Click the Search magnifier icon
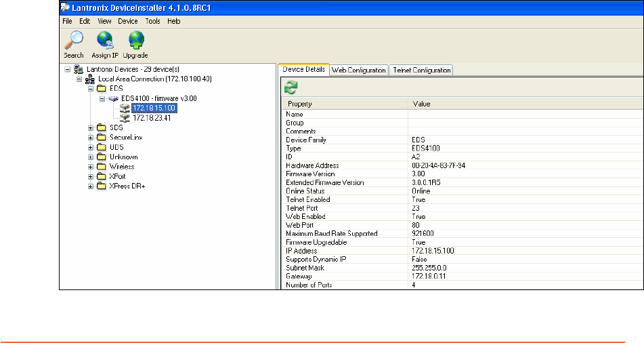The height and width of the screenshot is (343, 644). click(73, 41)
